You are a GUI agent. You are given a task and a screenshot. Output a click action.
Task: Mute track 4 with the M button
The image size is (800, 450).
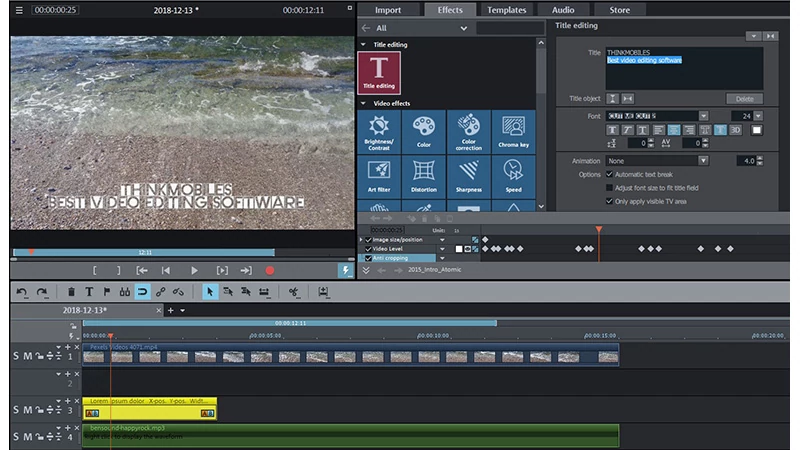pyautogui.click(x=28, y=437)
